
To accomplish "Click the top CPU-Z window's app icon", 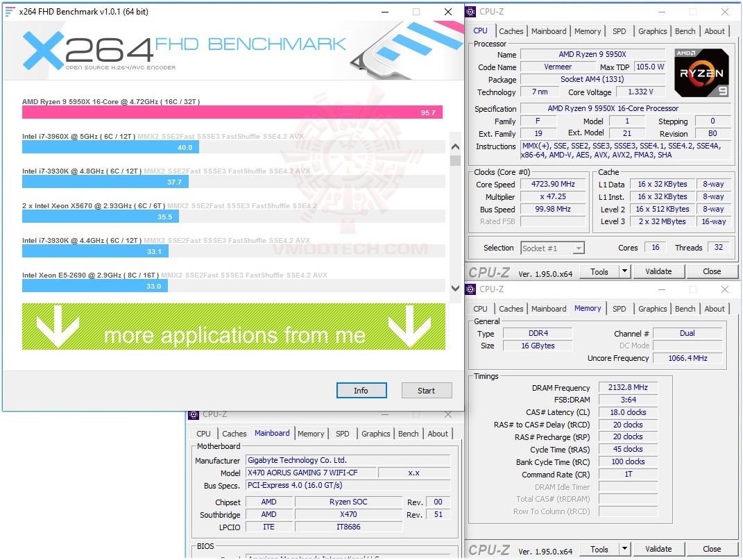I will pos(470,12).
